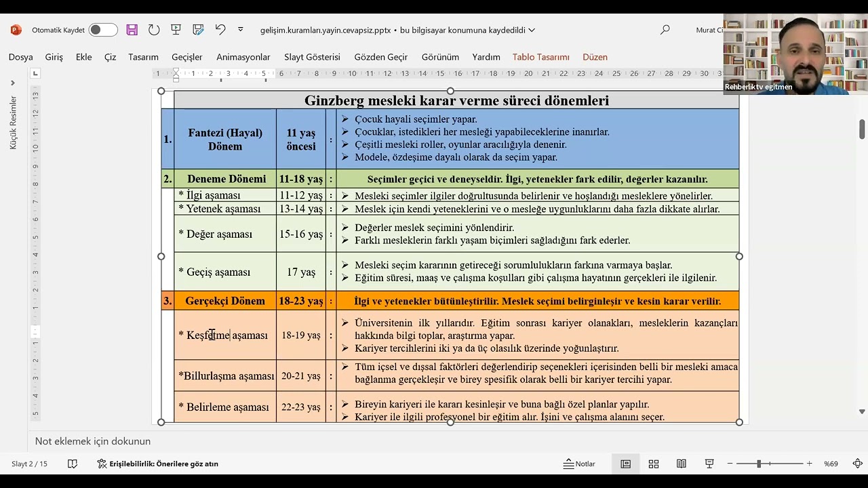Click the '11 yaş öncesi' cell
868x488 pixels.
300,139
